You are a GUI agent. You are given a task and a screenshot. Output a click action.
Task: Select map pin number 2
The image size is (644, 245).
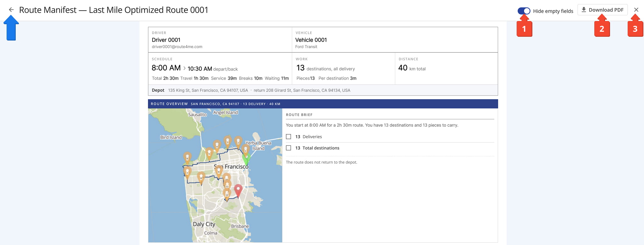point(238,142)
